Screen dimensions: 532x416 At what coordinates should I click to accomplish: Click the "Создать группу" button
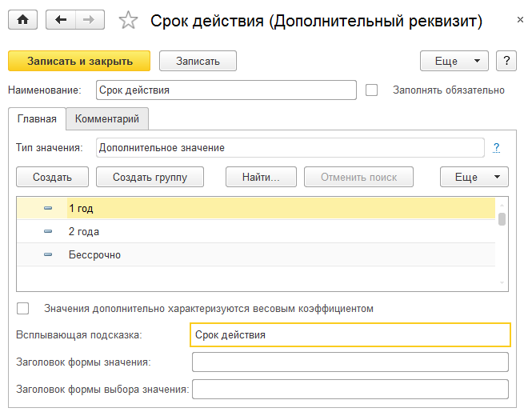(150, 177)
